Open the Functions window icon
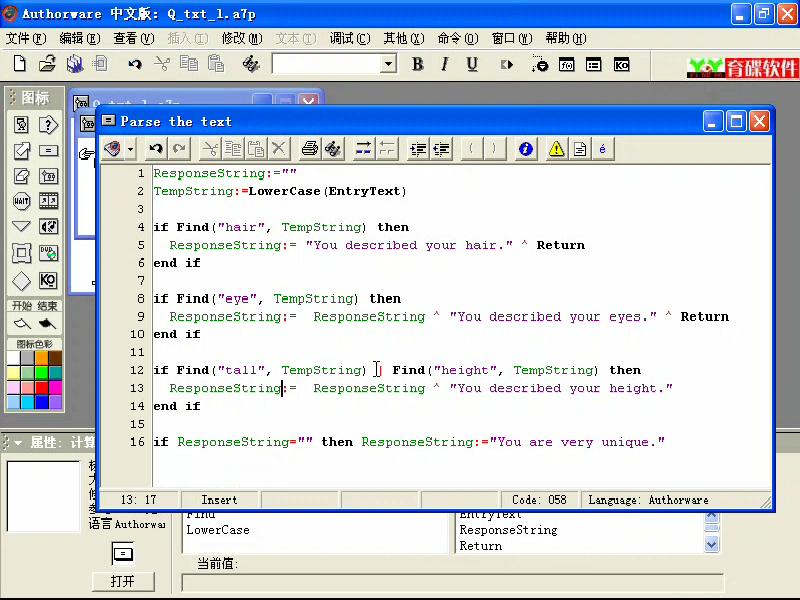 (x=567, y=65)
